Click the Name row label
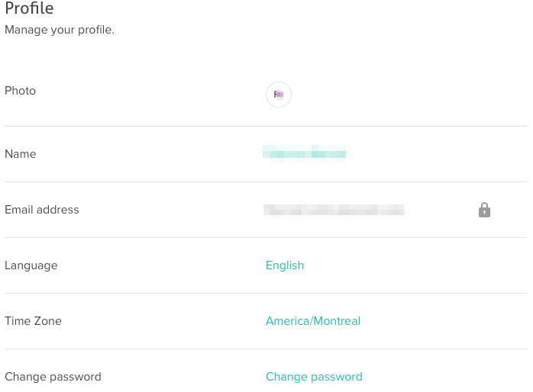This screenshot has width=533, height=392. tap(21, 154)
